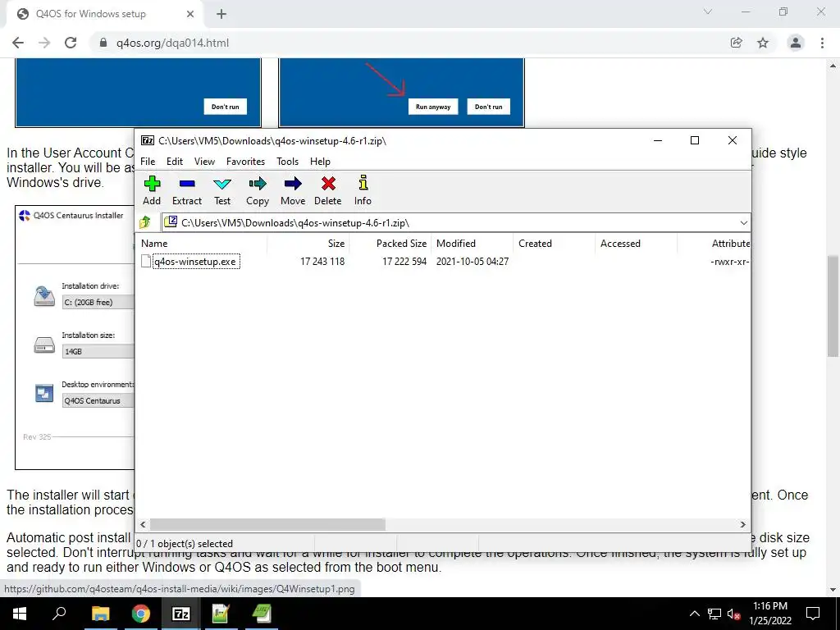Screen dimensions: 840x630
Task: Click the Extract toolbar icon
Action: coord(187,185)
